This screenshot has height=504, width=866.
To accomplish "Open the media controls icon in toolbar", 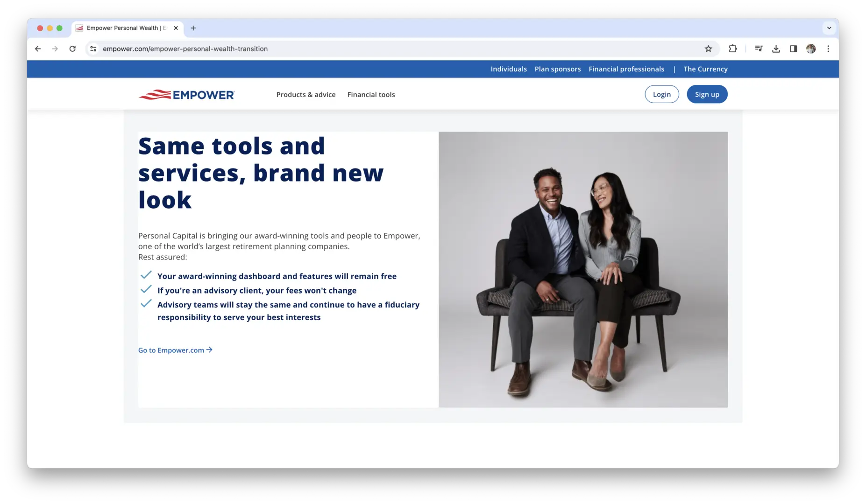I will coord(759,49).
